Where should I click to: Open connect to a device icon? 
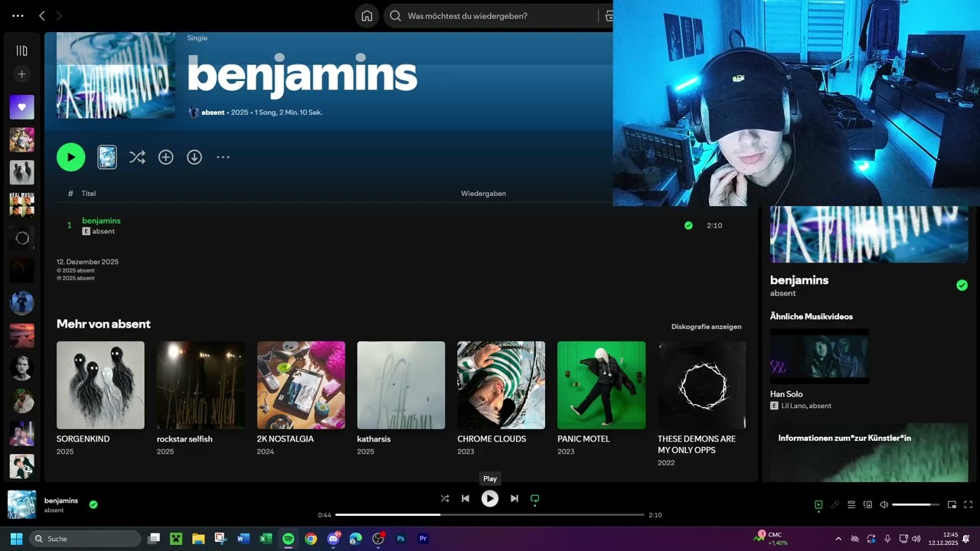[867, 504]
